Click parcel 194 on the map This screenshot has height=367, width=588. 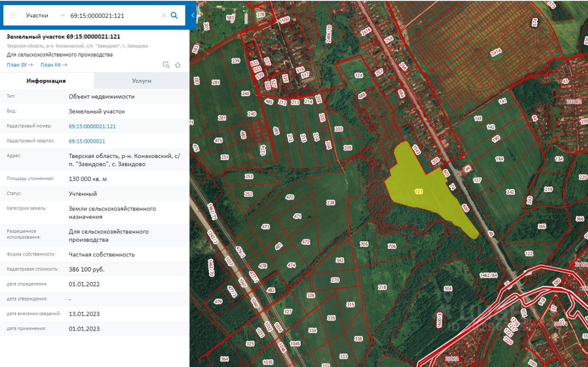pyautogui.click(x=499, y=159)
